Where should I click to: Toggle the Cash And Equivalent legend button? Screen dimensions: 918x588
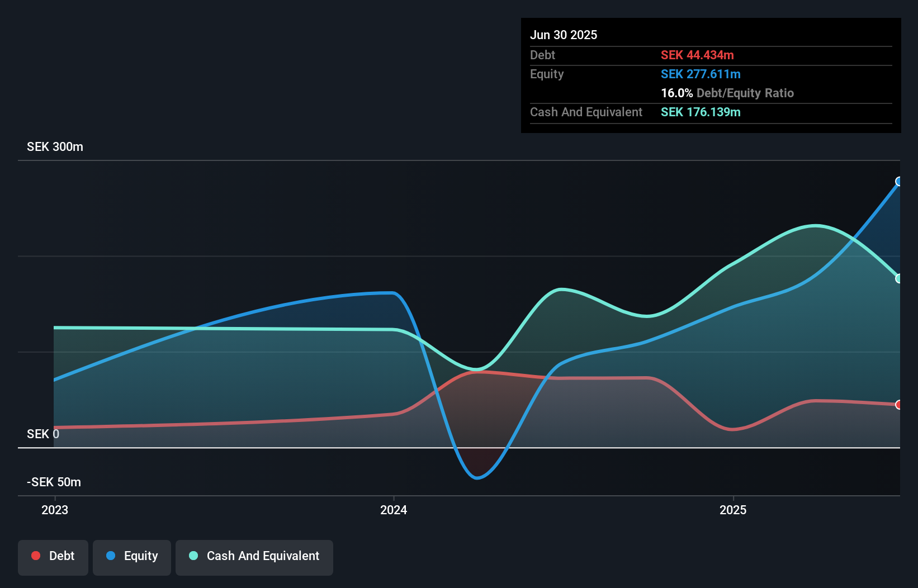254,557
